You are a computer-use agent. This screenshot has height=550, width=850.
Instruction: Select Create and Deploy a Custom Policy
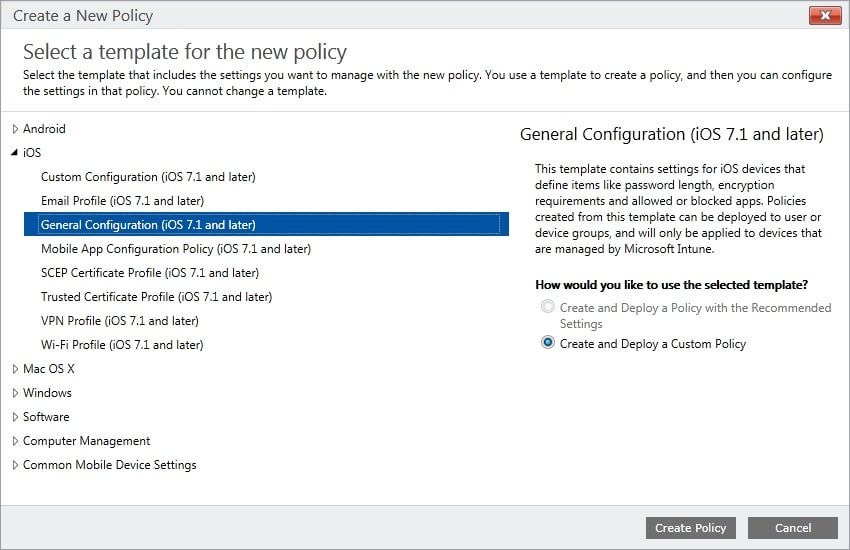[547, 343]
